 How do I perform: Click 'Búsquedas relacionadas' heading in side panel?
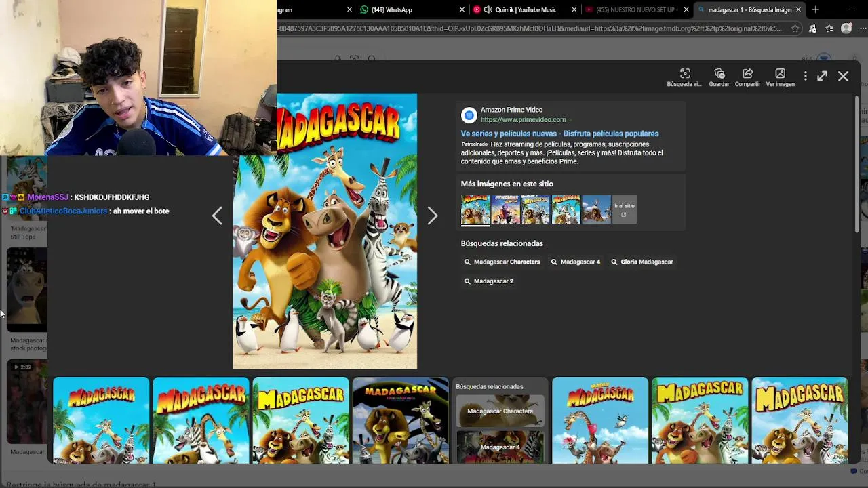pyautogui.click(x=502, y=243)
